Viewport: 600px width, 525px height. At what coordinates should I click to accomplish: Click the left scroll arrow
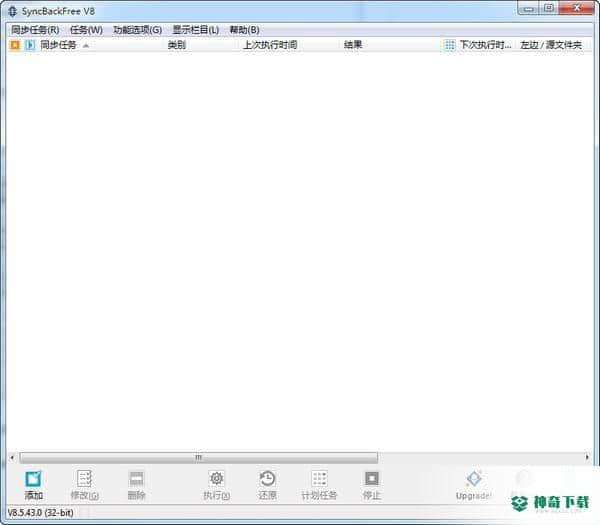point(12,457)
